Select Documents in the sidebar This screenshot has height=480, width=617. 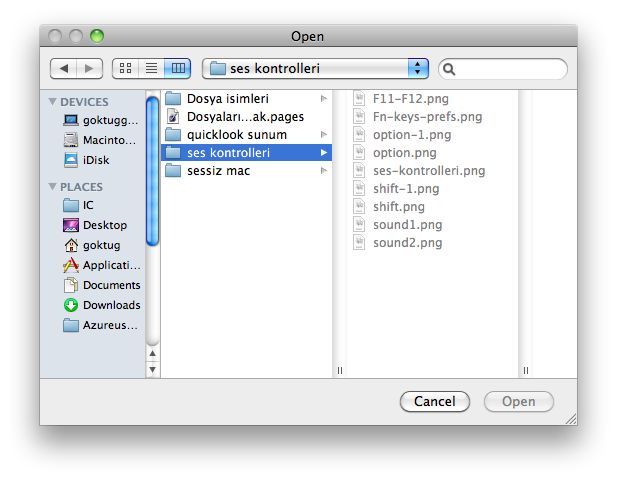coord(111,285)
